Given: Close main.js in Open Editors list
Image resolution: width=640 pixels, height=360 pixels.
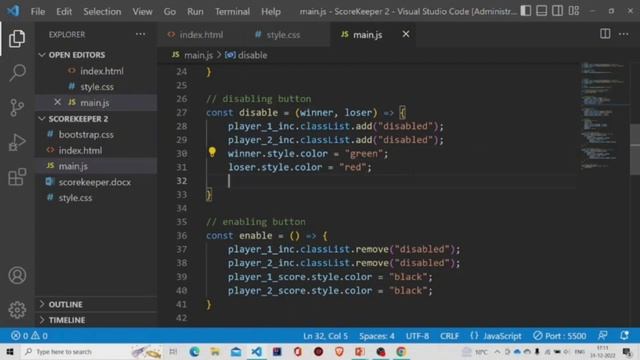Looking at the screenshot, I should coord(57,102).
